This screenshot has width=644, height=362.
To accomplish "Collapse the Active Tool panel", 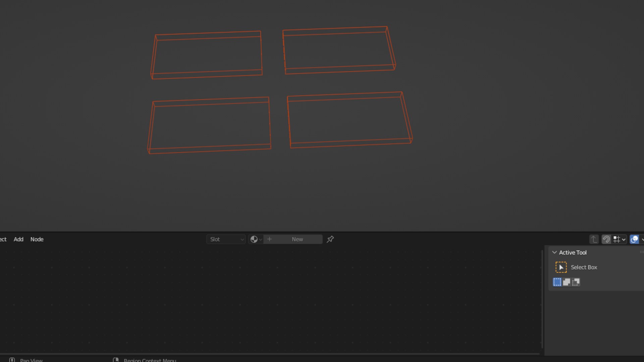I will [554, 252].
